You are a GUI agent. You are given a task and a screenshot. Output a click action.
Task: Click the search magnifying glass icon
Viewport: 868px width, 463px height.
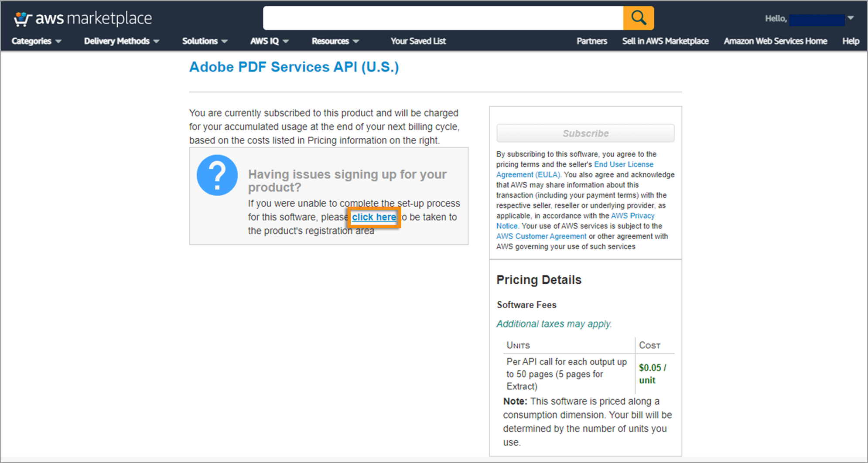pyautogui.click(x=638, y=18)
